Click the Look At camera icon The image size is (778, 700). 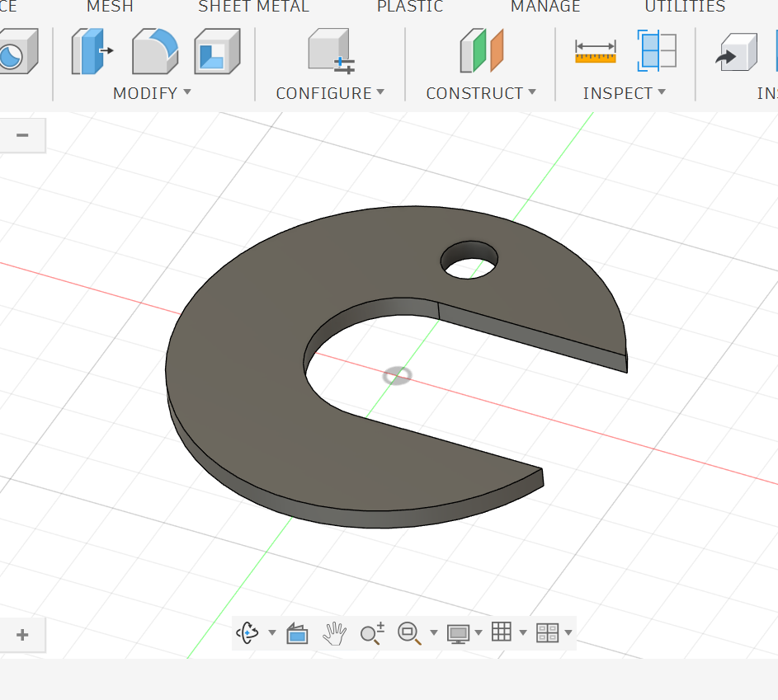297,633
